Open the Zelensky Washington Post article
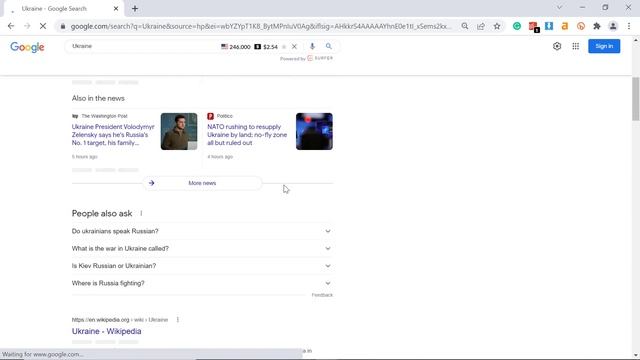640x360 pixels. pos(113,135)
